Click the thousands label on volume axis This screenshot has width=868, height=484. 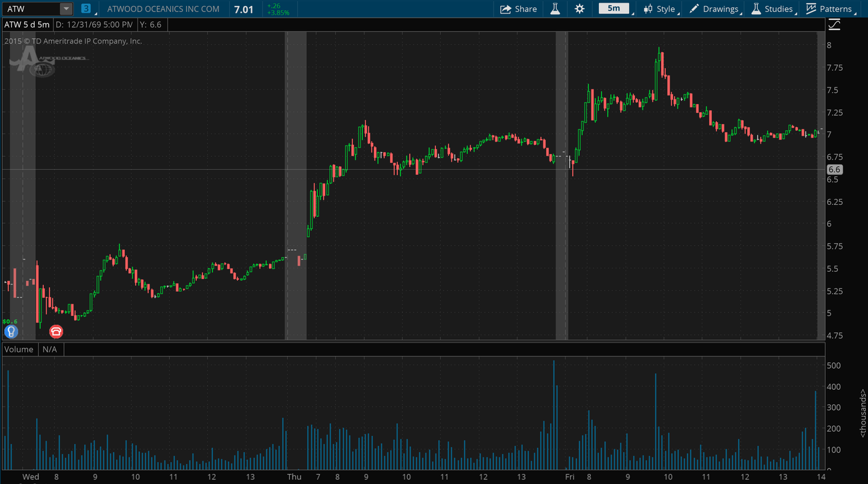click(x=862, y=413)
